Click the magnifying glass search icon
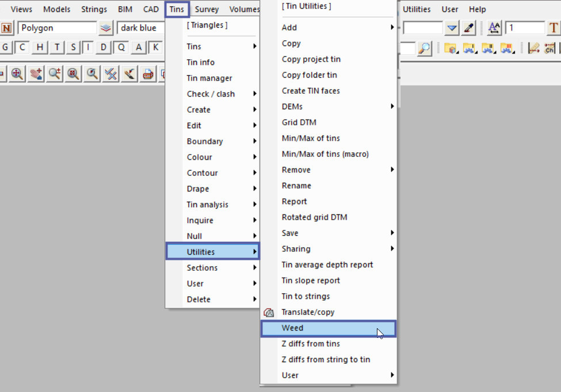561x392 pixels. tap(425, 48)
